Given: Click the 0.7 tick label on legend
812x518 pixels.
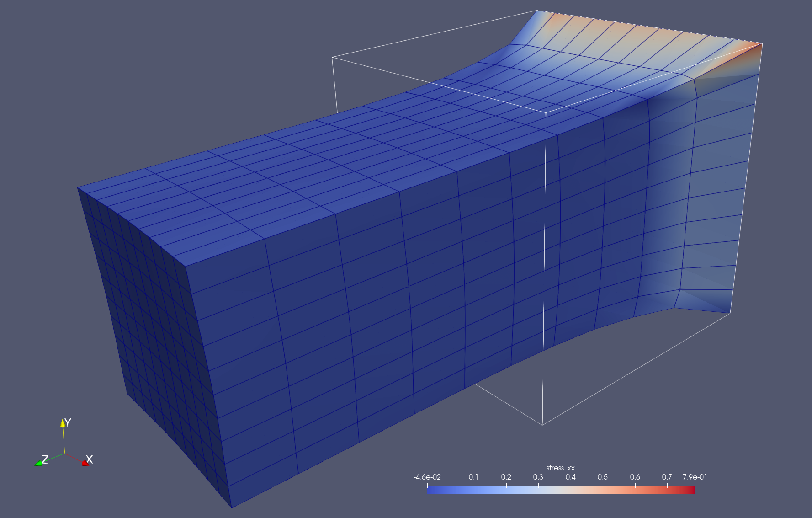Looking at the screenshot, I should (667, 477).
